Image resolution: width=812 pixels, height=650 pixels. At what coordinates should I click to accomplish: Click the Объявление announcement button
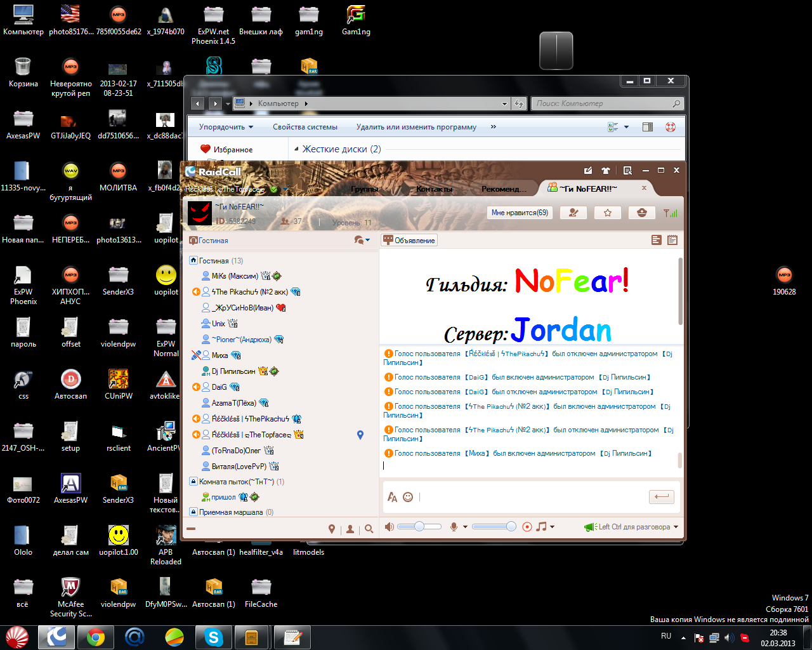click(x=409, y=241)
